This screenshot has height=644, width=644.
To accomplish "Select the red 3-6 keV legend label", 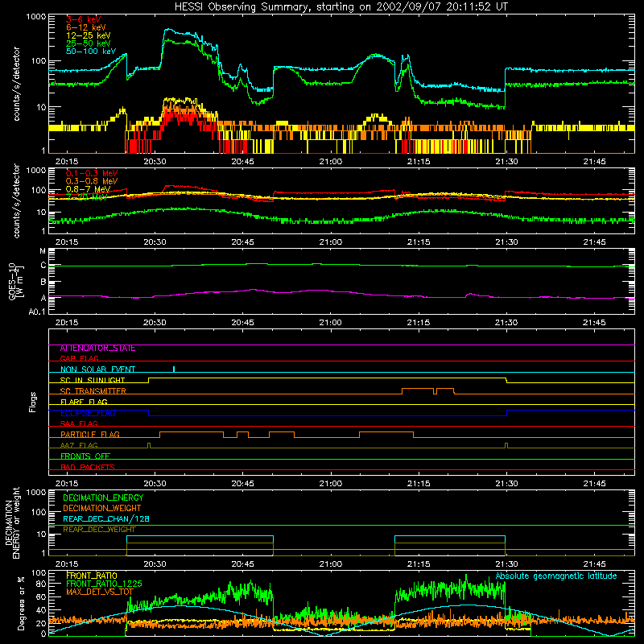I will click(84, 19).
